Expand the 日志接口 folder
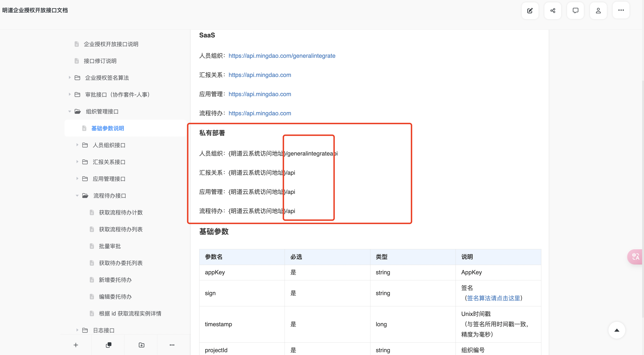The width and height of the screenshot is (644, 355). click(77, 330)
